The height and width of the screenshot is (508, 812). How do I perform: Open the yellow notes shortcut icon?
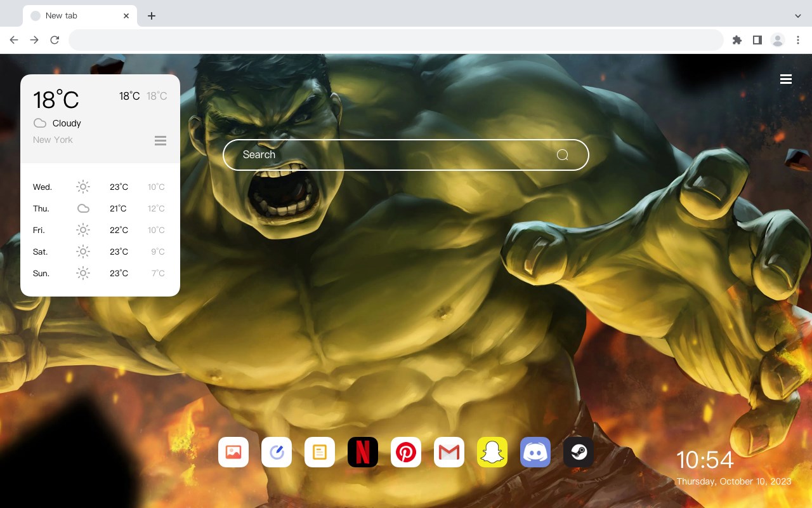(x=320, y=452)
